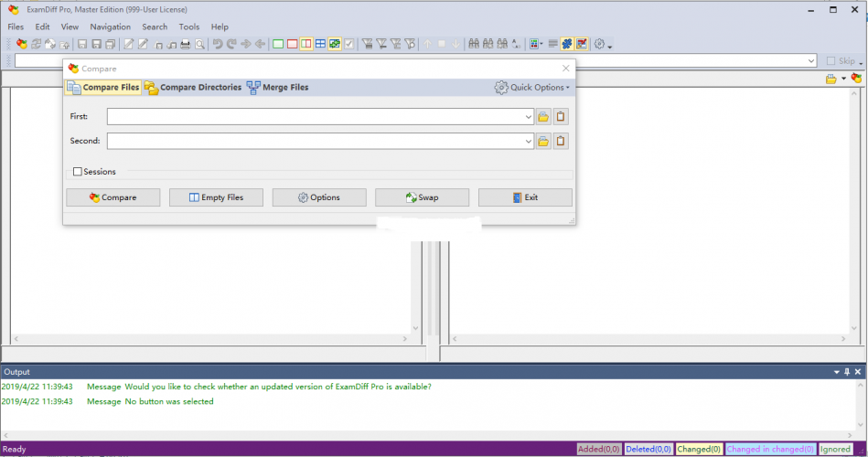Open the Tools menu
Image resolution: width=868 pixels, height=457 pixels.
point(188,27)
